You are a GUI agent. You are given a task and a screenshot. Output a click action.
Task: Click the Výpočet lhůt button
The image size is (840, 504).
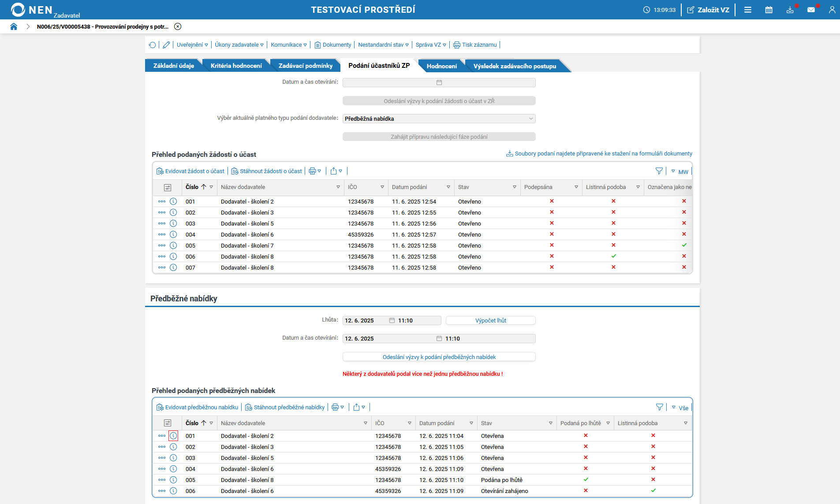[x=490, y=321]
